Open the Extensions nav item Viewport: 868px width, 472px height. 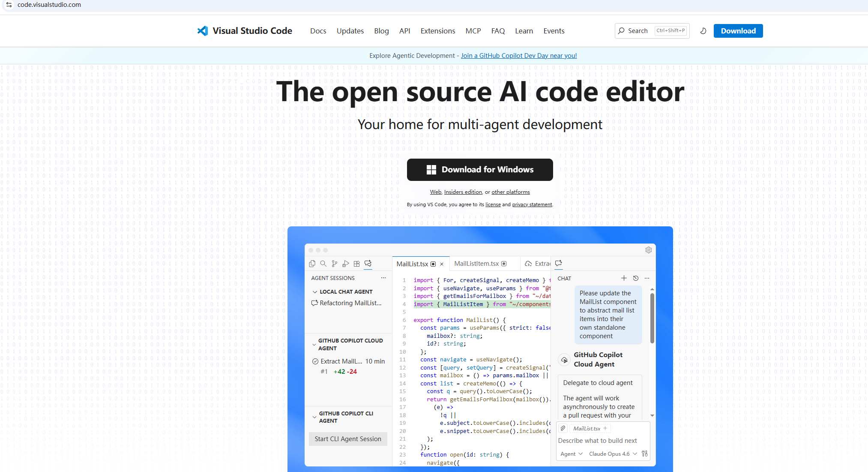pyautogui.click(x=438, y=31)
